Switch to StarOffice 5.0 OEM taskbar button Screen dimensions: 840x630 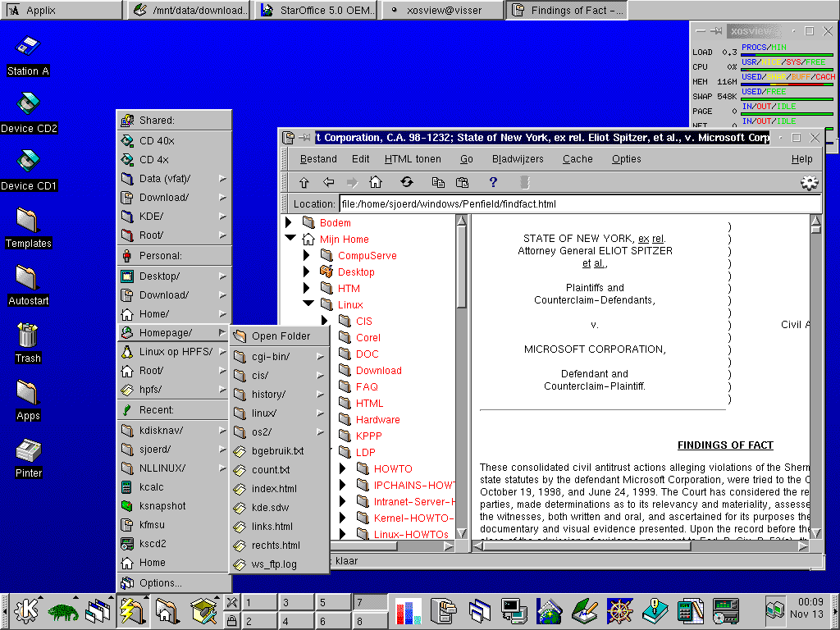(316, 10)
